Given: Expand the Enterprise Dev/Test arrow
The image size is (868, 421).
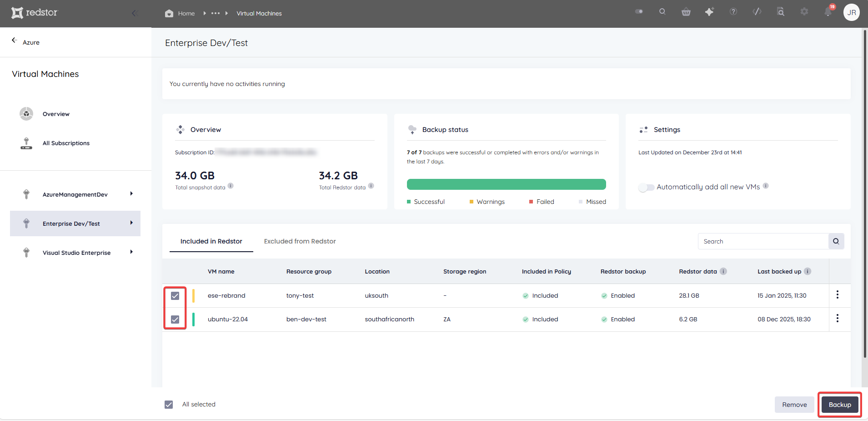Looking at the screenshot, I should click(x=131, y=223).
